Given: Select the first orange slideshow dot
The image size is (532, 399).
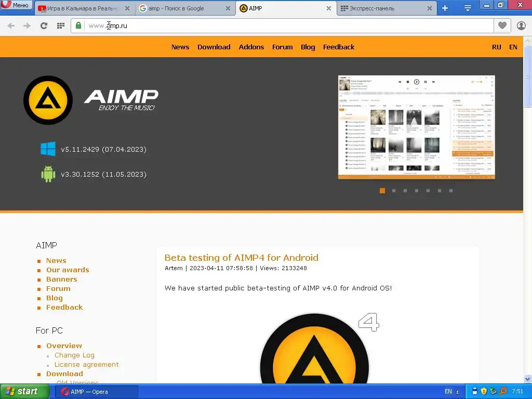Looking at the screenshot, I should pyautogui.click(x=382, y=191).
